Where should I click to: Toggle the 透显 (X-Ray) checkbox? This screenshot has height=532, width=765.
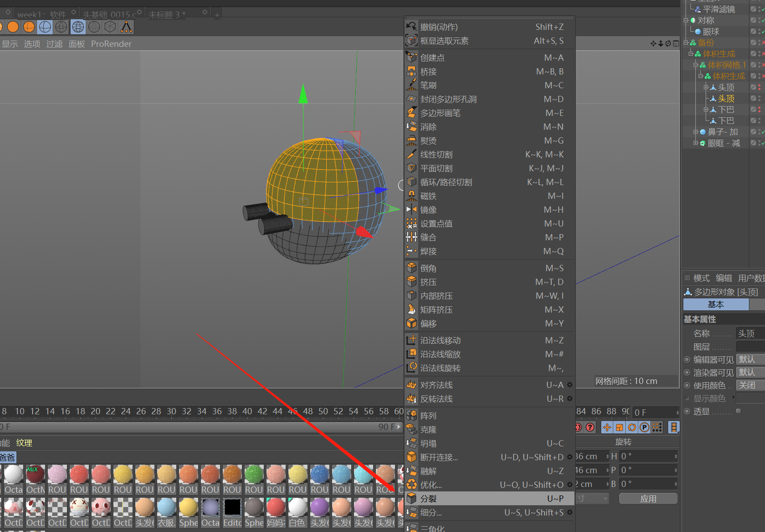(738, 411)
